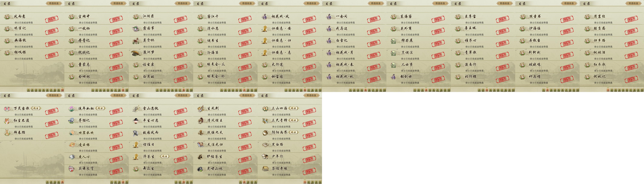644x184 pixels.
Task: Go to page 5 below the 茶馆奇缘 list
Action: coord(320,182)
